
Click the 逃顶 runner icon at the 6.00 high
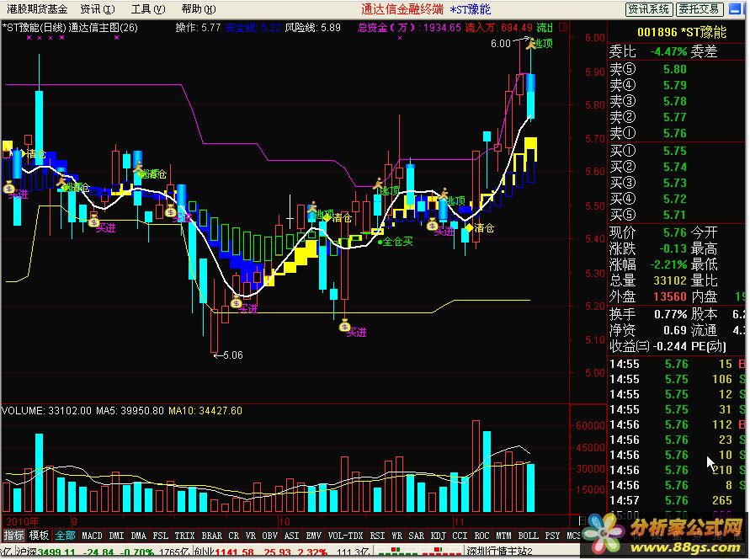[530, 44]
